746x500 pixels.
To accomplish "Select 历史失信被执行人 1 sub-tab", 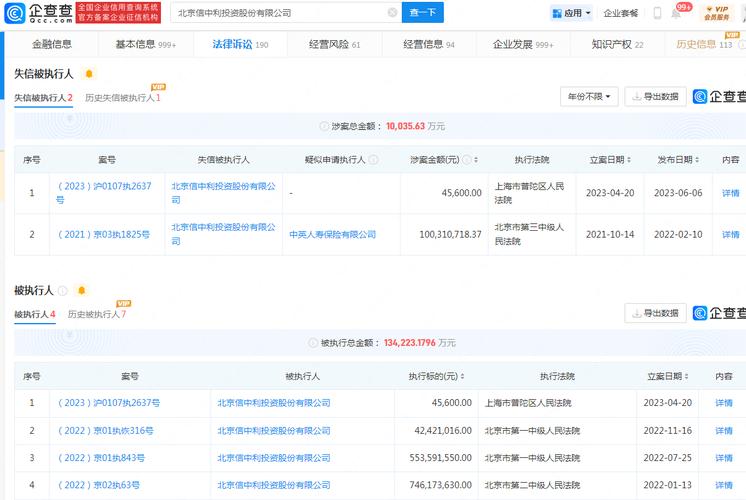I will [x=123, y=98].
